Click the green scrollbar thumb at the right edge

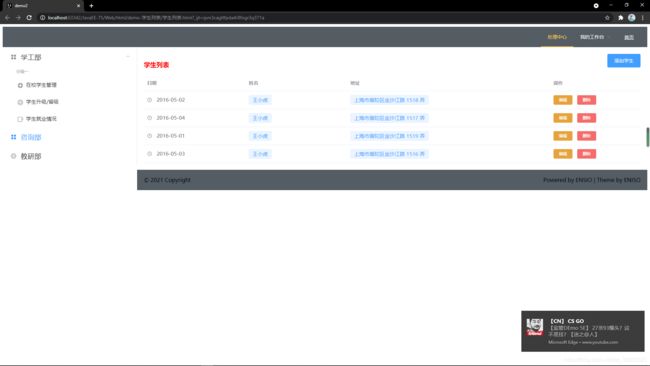648,137
